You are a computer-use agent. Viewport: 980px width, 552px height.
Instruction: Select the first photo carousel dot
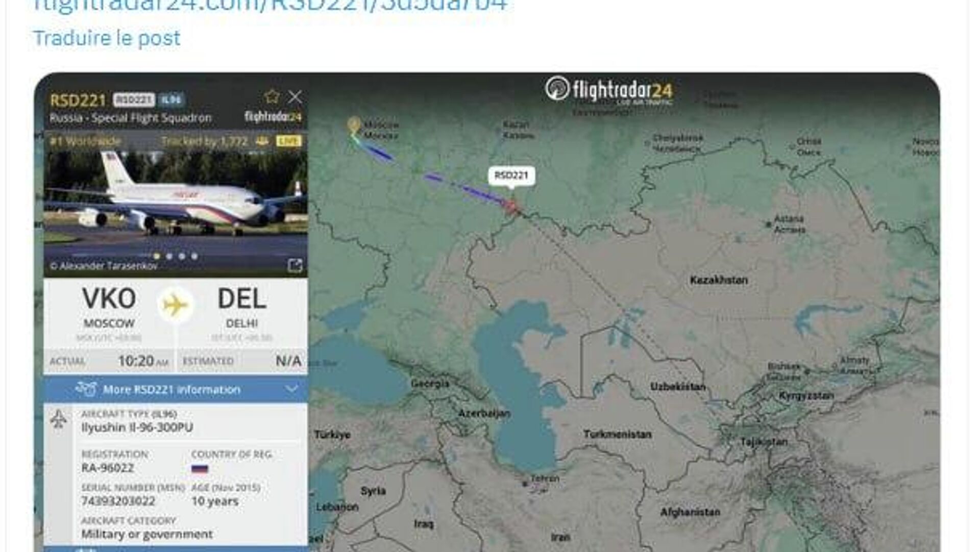click(157, 256)
